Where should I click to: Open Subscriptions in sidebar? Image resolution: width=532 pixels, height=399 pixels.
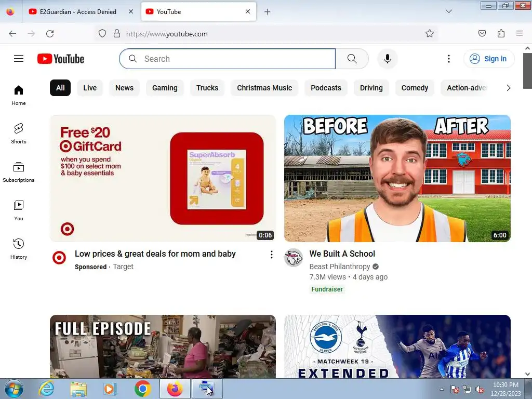click(x=19, y=172)
